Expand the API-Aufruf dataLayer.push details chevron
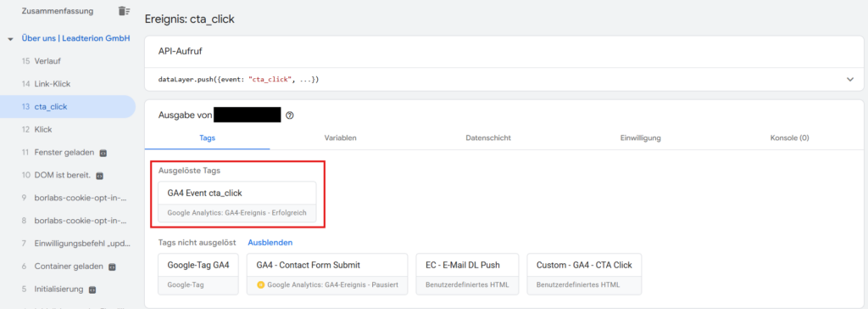This screenshot has height=309, width=868. 851,79
